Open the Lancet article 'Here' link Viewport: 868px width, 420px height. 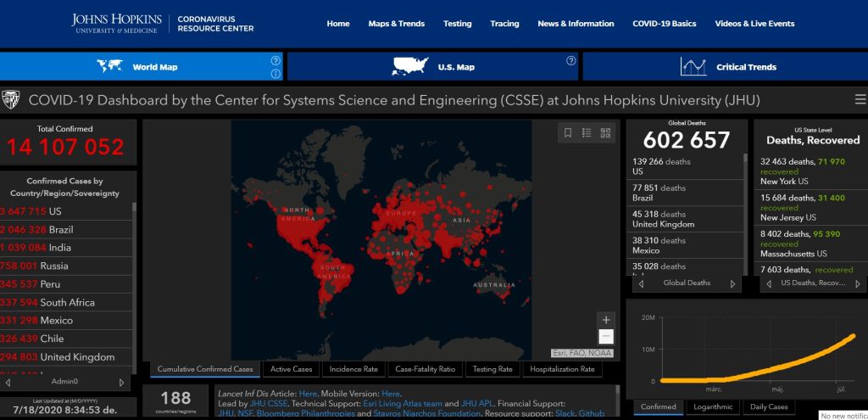(x=308, y=394)
